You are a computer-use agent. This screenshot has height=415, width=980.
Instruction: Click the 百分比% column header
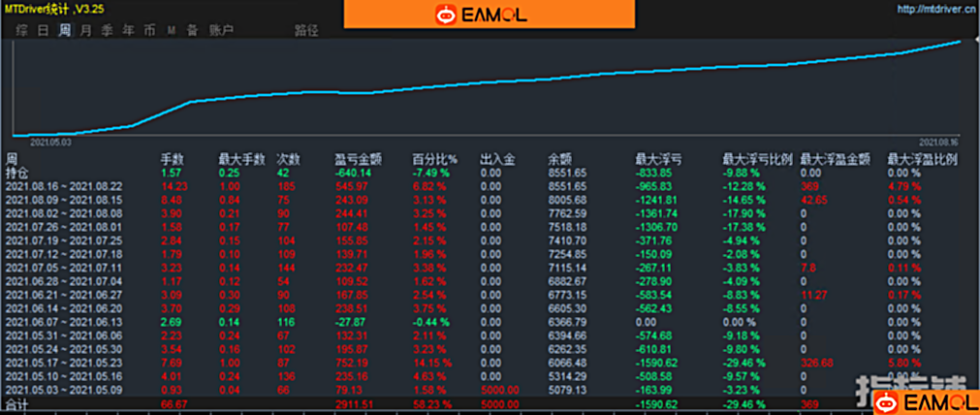click(x=435, y=159)
